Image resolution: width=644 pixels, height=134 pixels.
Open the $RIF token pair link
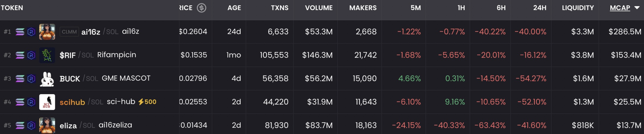(68, 55)
